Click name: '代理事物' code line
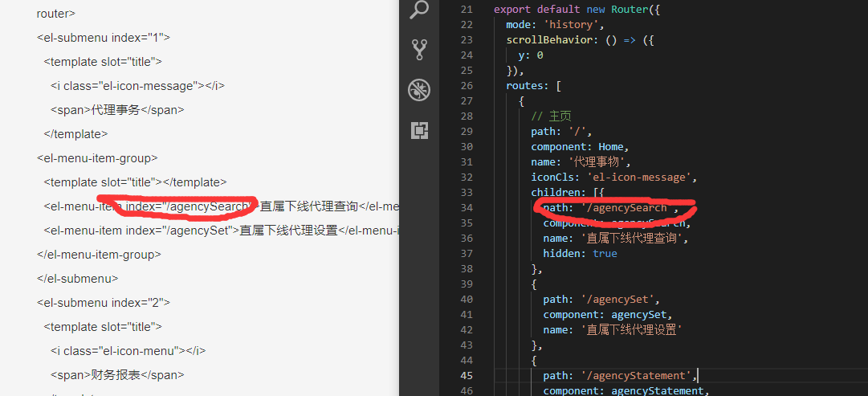The height and width of the screenshot is (396, 868). coord(581,161)
